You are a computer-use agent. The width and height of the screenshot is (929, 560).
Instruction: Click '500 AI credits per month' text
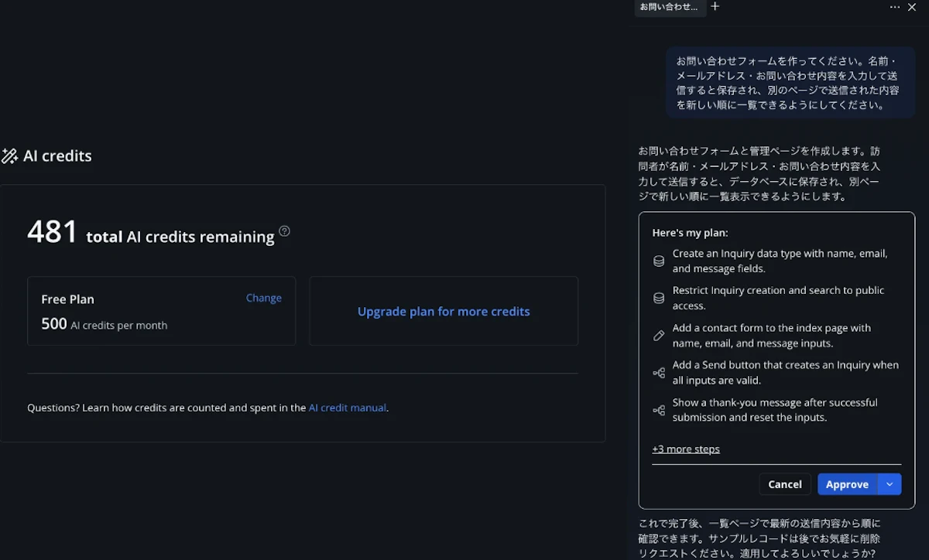coord(105,325)
